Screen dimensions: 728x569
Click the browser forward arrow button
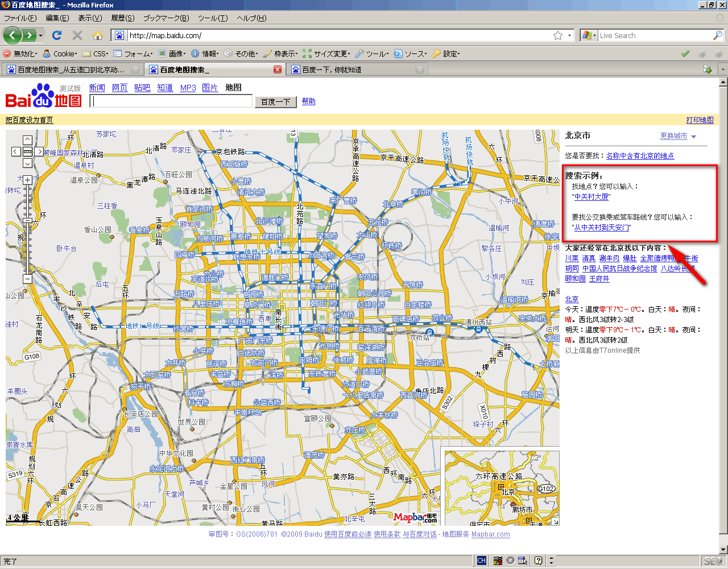pyautogui.click(x=29, y=35)
